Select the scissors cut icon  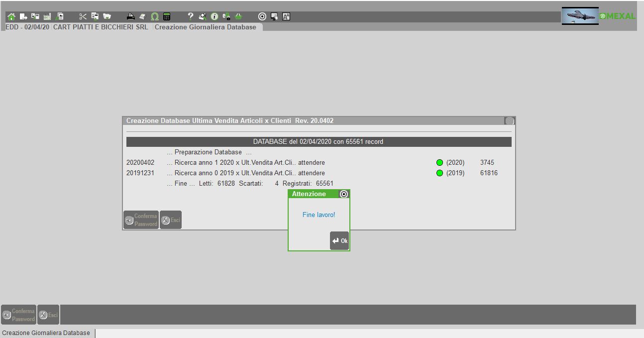tap(83, 16)
